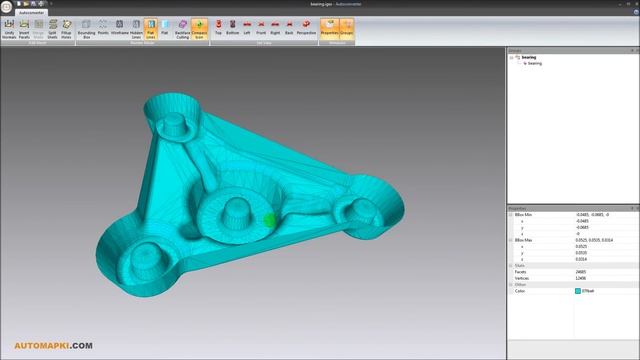Image resolution: width=640 pixels, height=360 pixels.
Task: Click the Open folder quick-access icon
Action: [x=26, y=4]
